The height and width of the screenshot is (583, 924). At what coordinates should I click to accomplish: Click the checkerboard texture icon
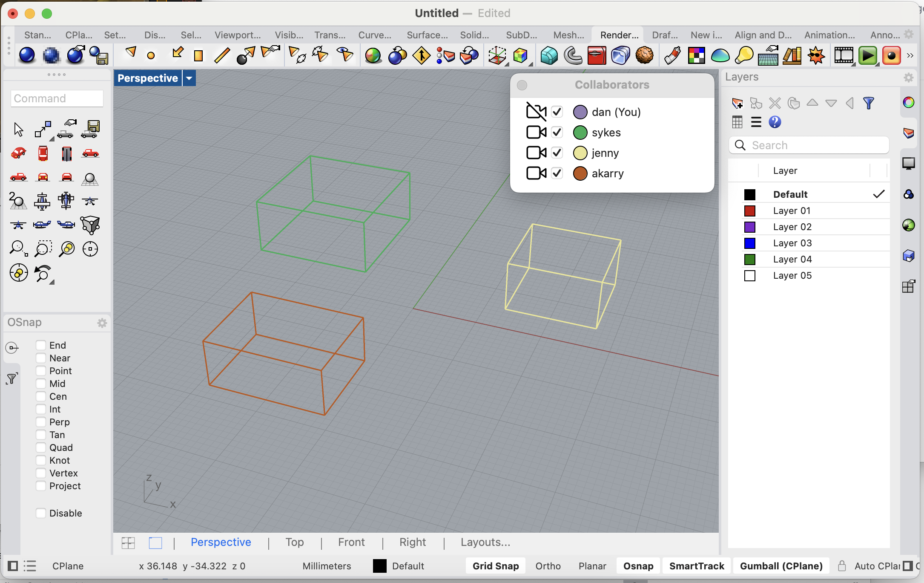[x=696, y=55]
